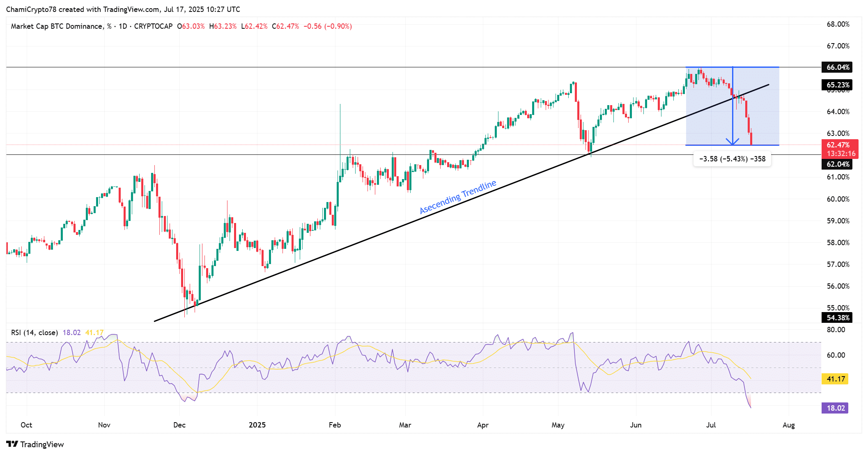
Task: Click the TradingView wordmark link
Action: click(x=42, y=444)
